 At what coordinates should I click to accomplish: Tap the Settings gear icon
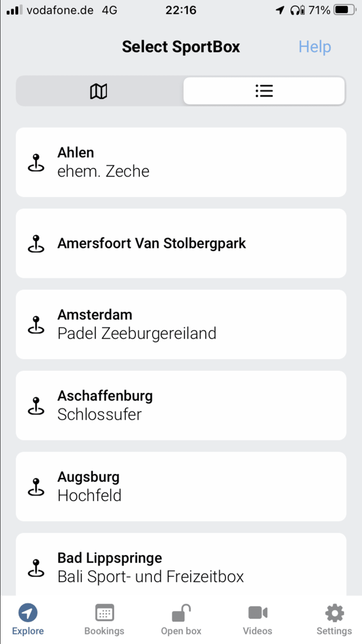(334, 612)
